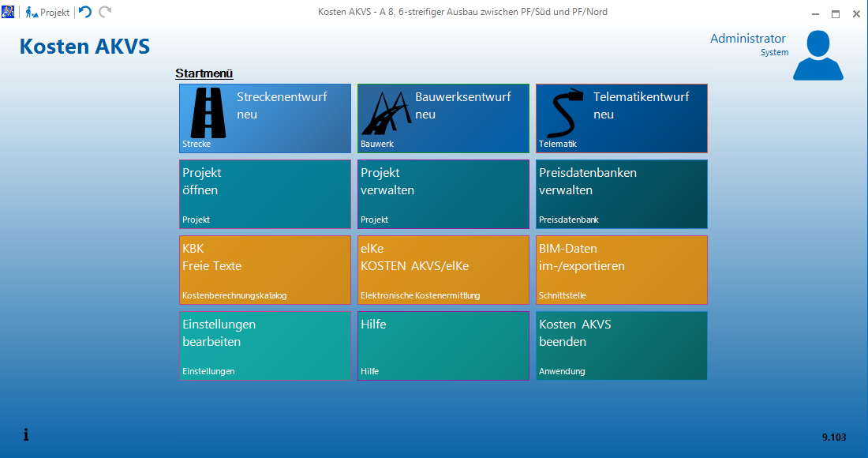This screenshot has width=868, height=458.
Task: Click the redo arrow icon
Action: point(105,12)
